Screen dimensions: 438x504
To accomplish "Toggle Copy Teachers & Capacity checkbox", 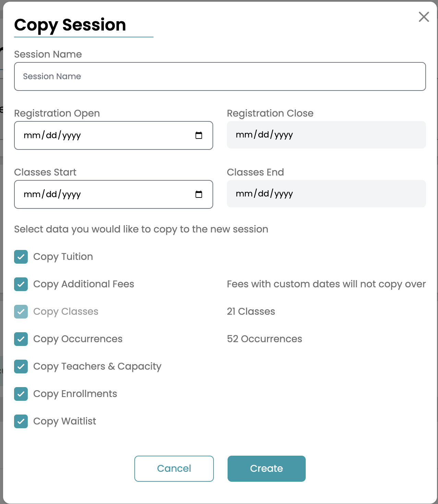I will click(21, 367).
